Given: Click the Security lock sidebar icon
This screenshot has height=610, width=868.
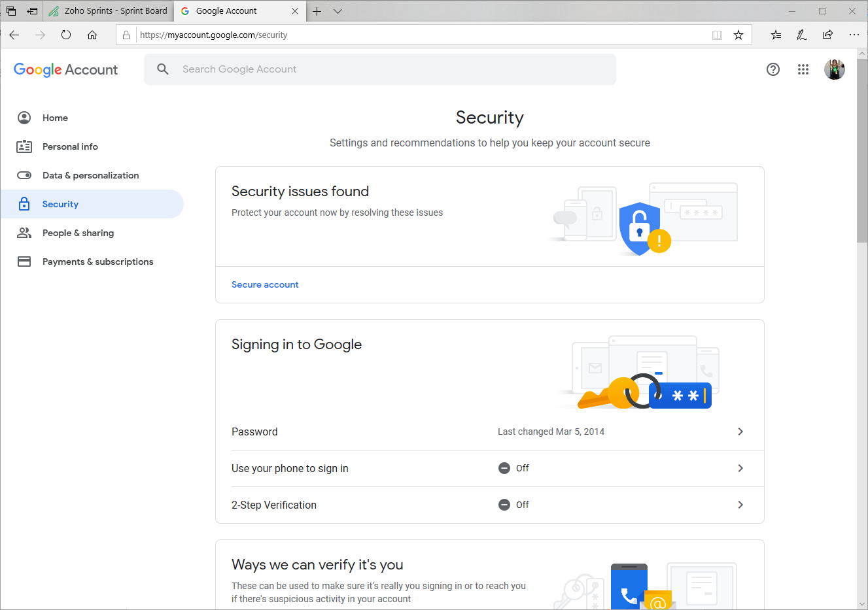Looking at the screenshot, I should pos(24,204).
